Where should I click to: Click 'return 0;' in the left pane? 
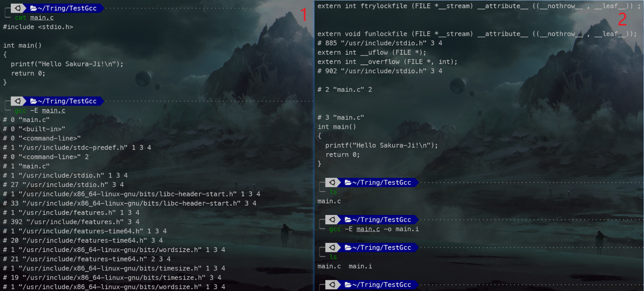(x=28, y=73)
